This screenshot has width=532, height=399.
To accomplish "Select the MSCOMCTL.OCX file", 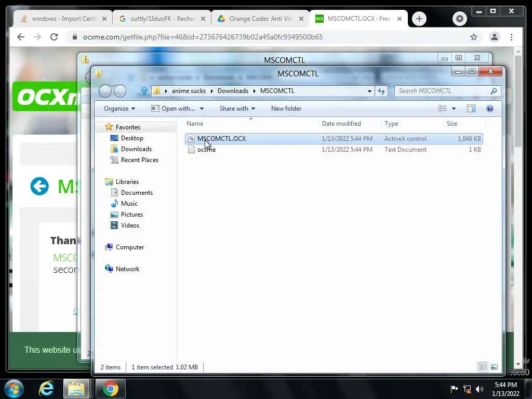I will [334, 138].
